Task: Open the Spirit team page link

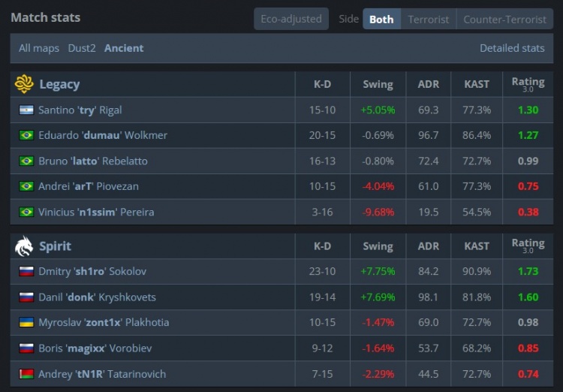Action: pos(55,246)
